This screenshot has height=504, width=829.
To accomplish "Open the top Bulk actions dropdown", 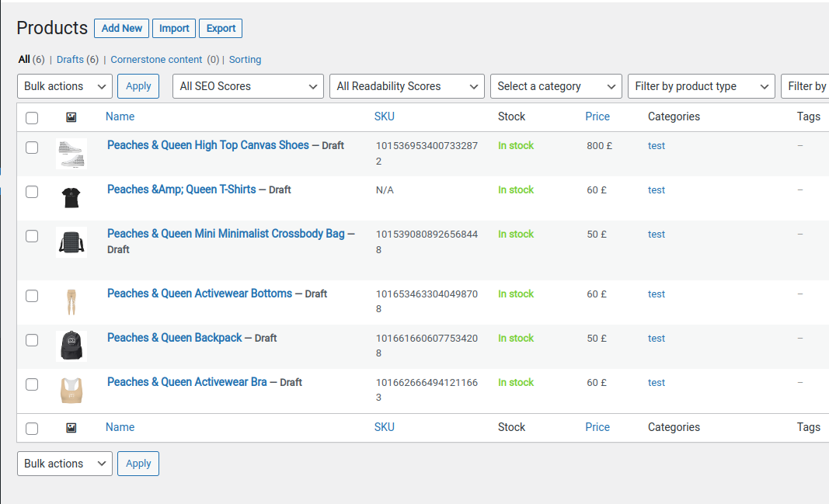I will click(x=64, y=86).
